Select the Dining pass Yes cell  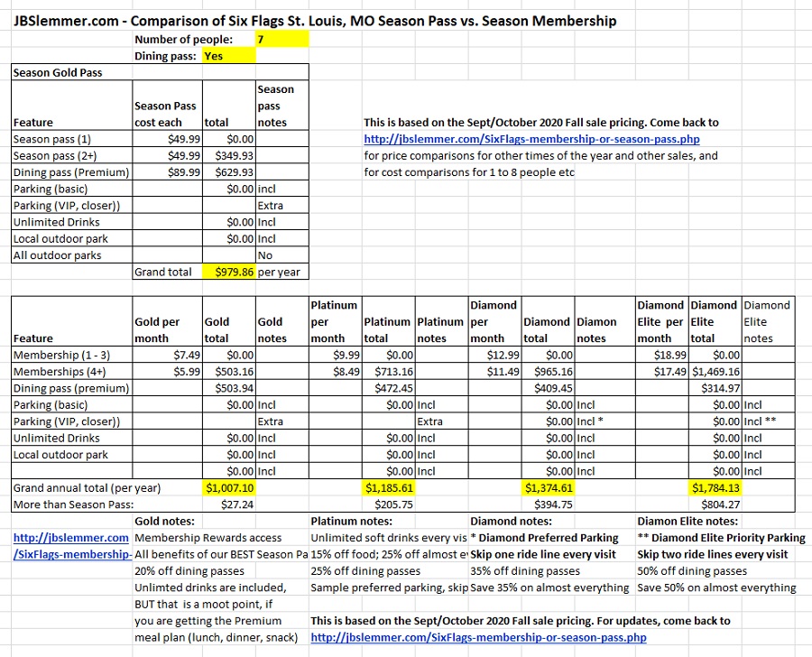(229, 56)
